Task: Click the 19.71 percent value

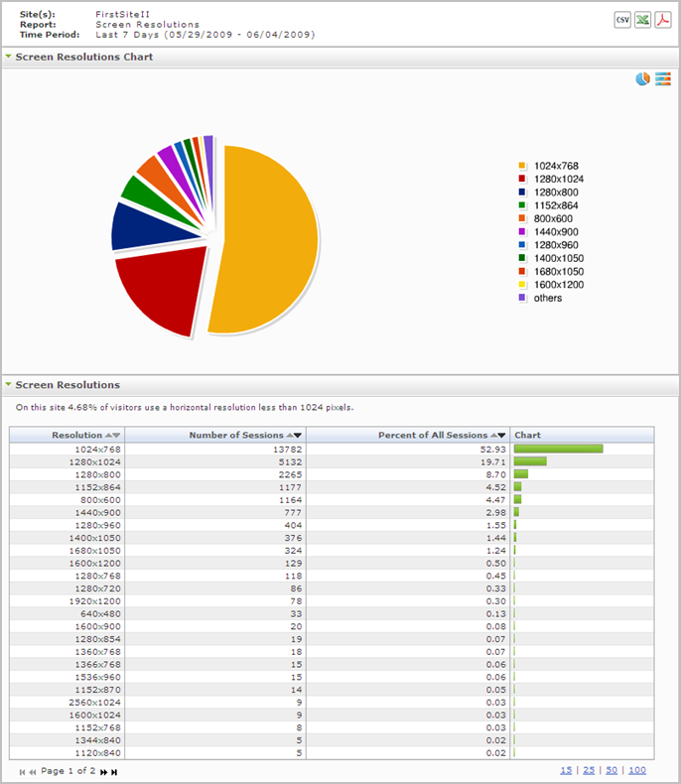Action: [x=493, y=462]
